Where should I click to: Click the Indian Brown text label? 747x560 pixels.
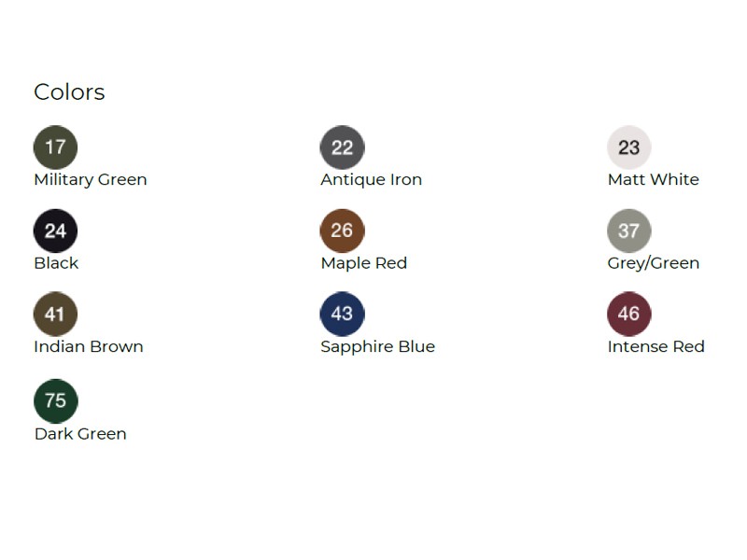click(x=89, y=346)
